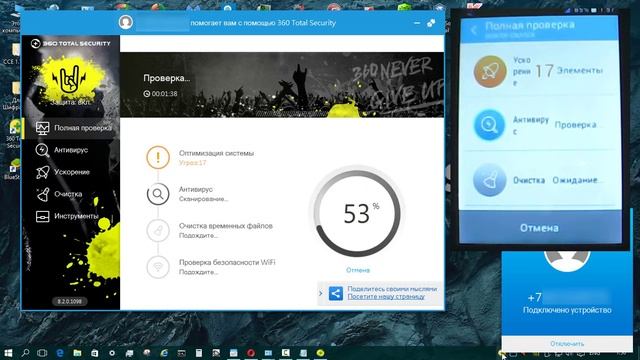Click the share icon in feedback banner

pos(336,293)
